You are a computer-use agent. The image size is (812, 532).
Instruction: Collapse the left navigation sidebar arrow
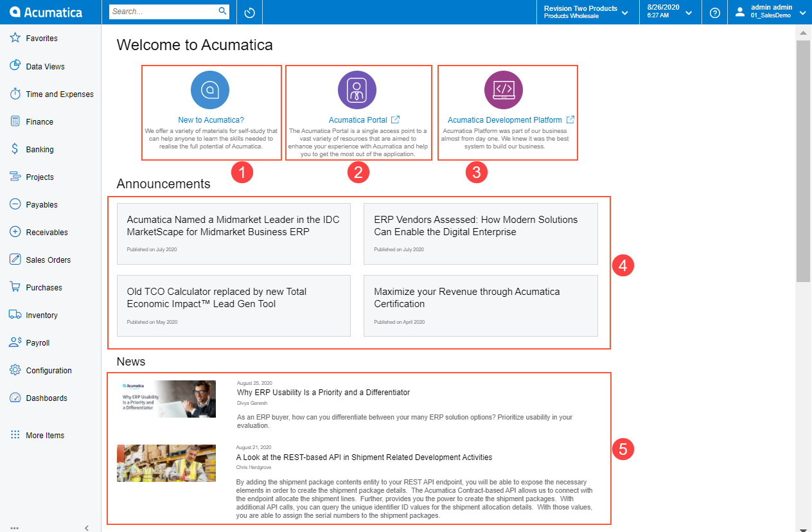(87, 528)
